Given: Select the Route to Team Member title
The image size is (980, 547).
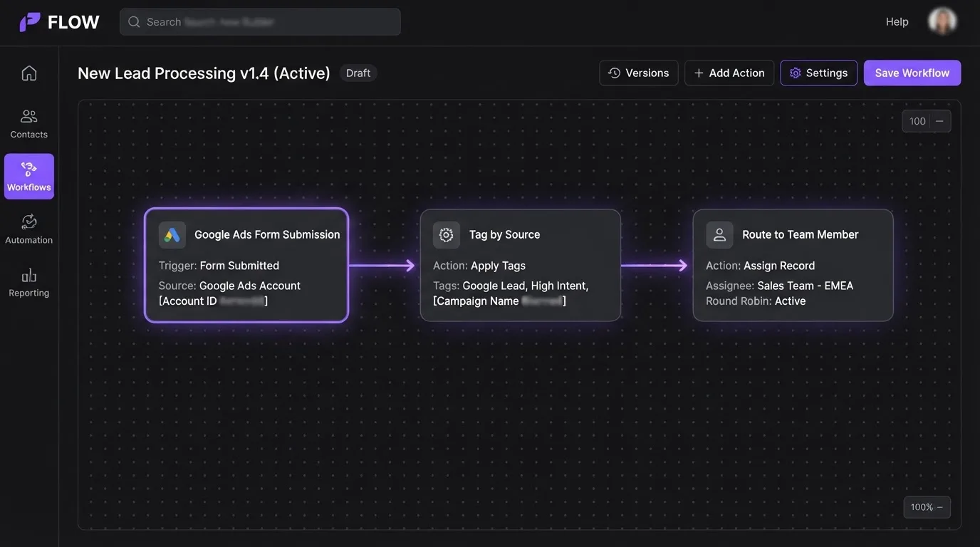Looking at the screenshot, I should coord(800,235).
